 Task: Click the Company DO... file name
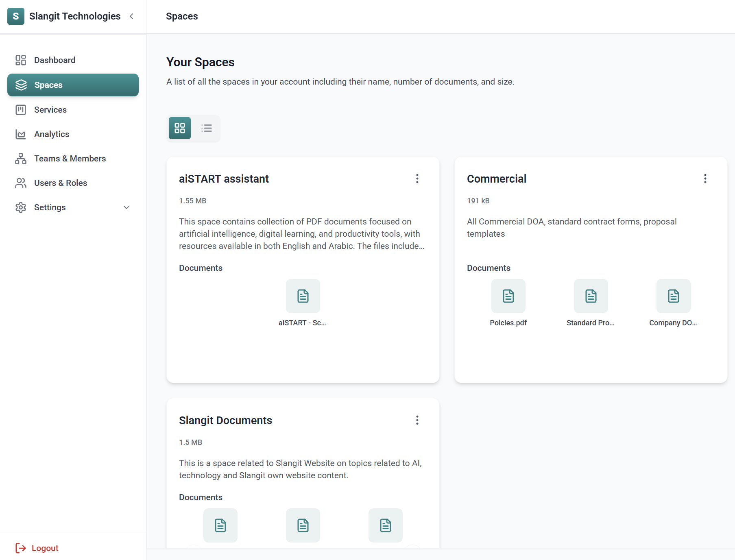pyautogui.click(x=673, y=323)
